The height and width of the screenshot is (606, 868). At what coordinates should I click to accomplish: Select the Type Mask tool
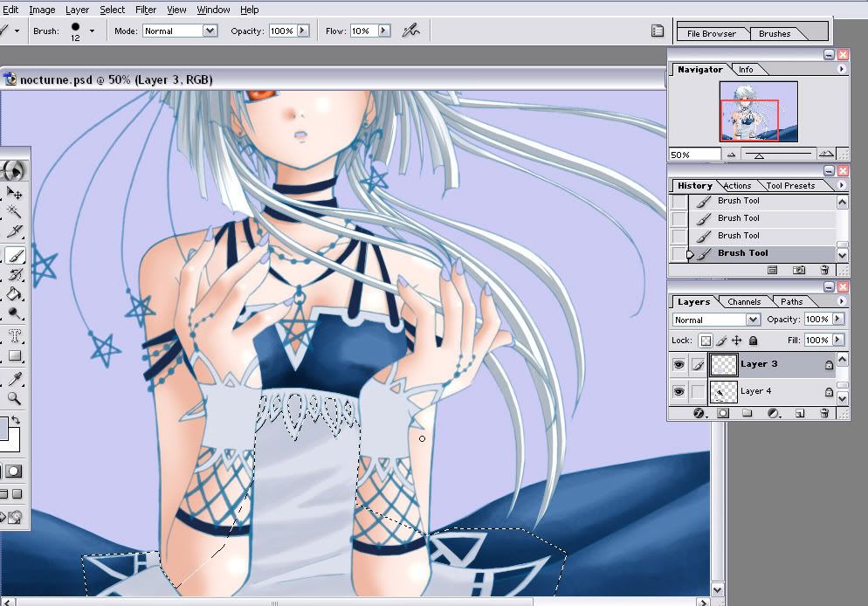14,335
